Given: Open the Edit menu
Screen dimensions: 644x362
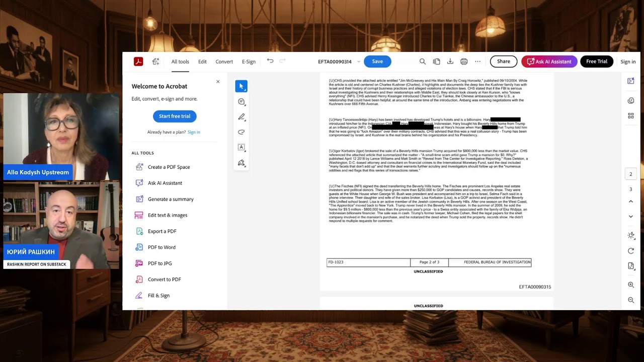Looking at the screenshot, I should (x=202, y=62).
